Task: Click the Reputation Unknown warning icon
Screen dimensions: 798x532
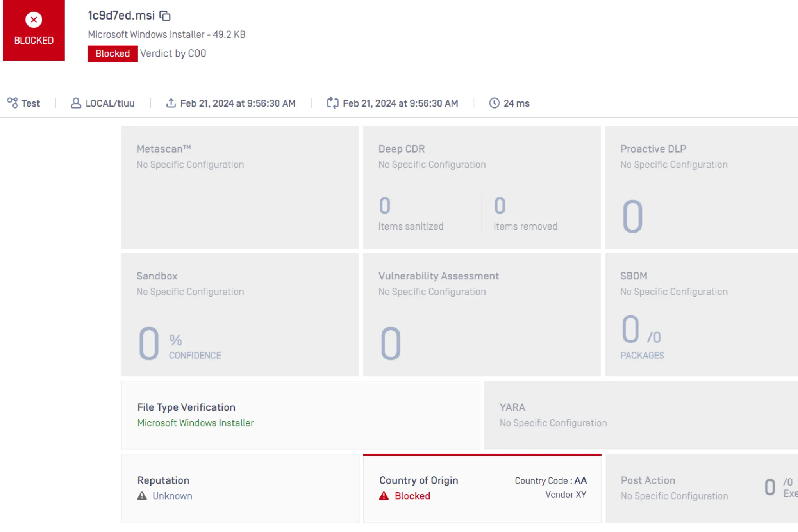Action: 142,496
